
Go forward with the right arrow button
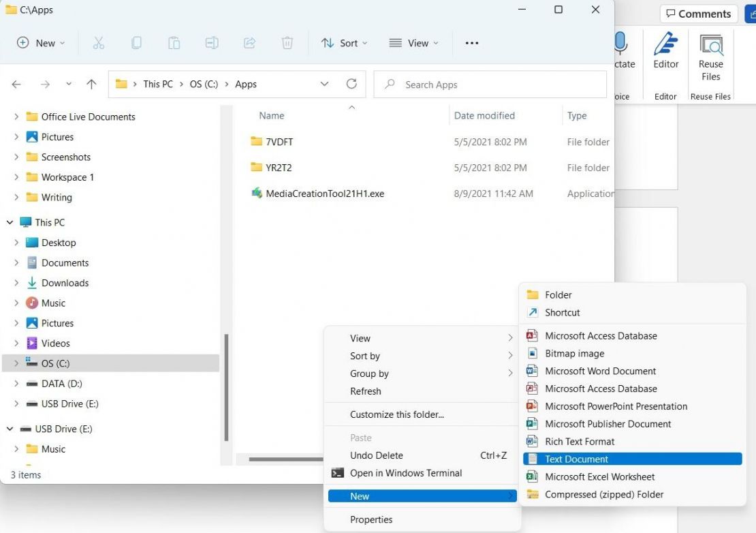45,85
